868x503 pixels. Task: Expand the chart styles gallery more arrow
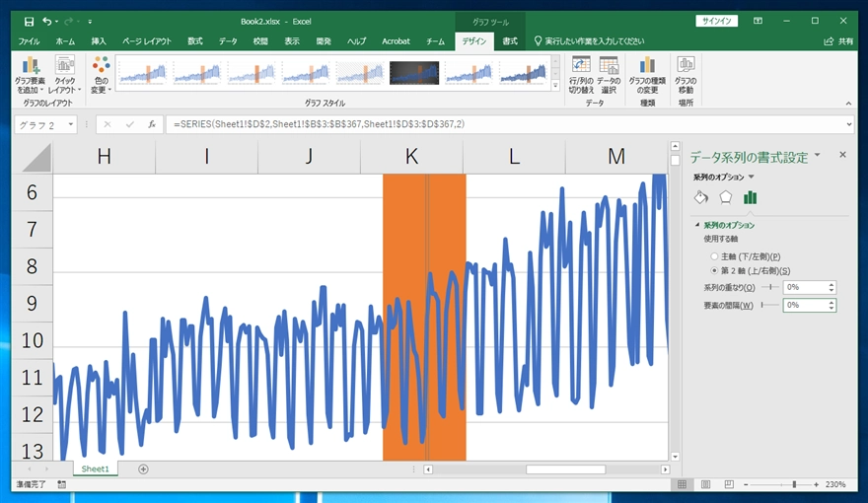(555, 86)
